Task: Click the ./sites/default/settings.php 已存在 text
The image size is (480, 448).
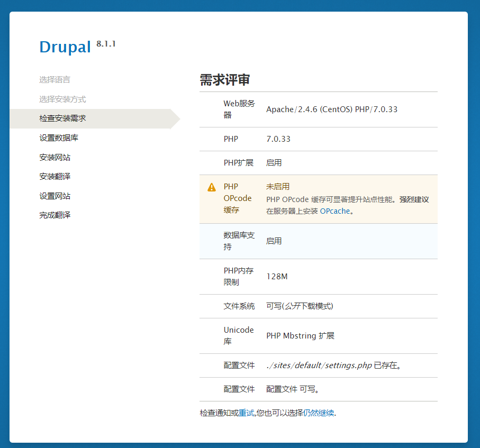Action: tap(334, 365)
